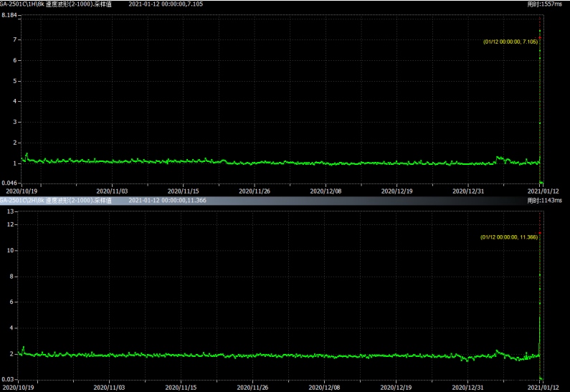This screenshot has width=570, height=392.
Task: Click the 8.184 maximum value on upper axis
Action: (9, 15)
